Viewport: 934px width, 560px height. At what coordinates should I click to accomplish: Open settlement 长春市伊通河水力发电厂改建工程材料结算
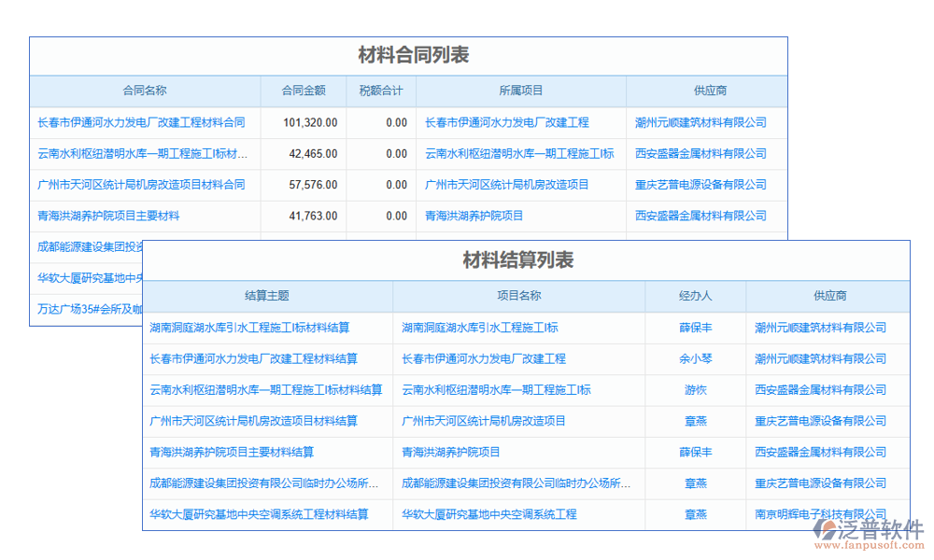coord(253,358)
